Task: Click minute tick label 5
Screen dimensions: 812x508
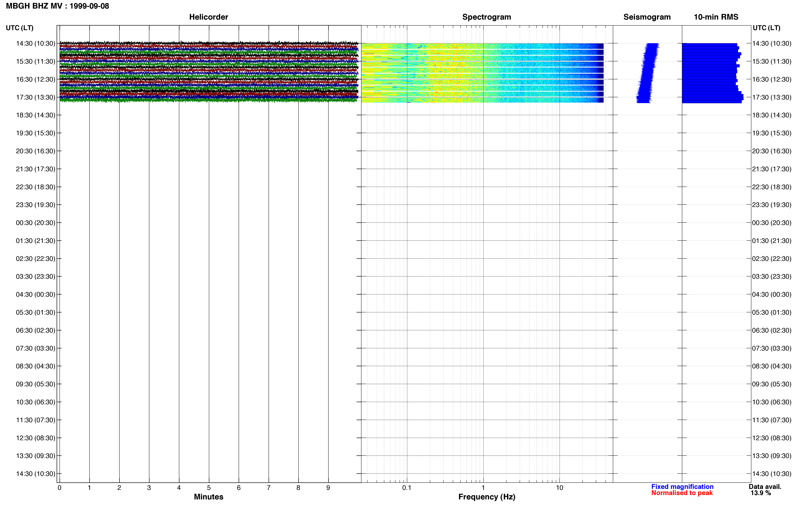Action: point(209,487)
